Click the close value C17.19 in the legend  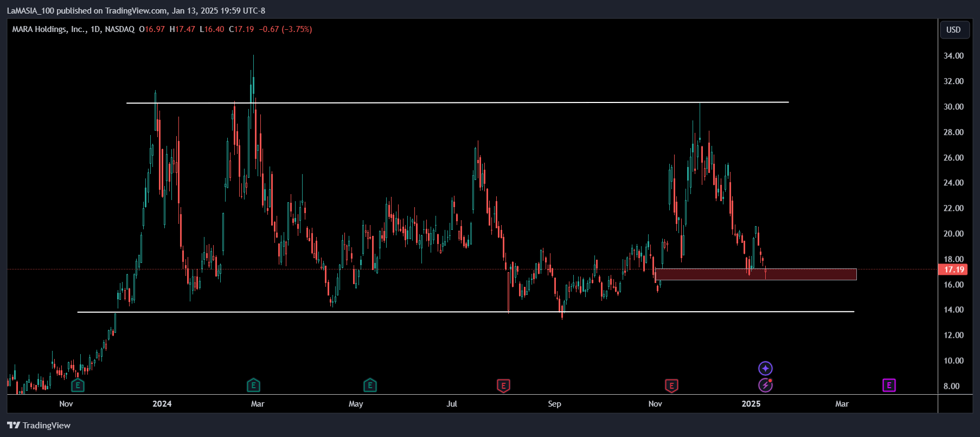(x=241, y=29)
